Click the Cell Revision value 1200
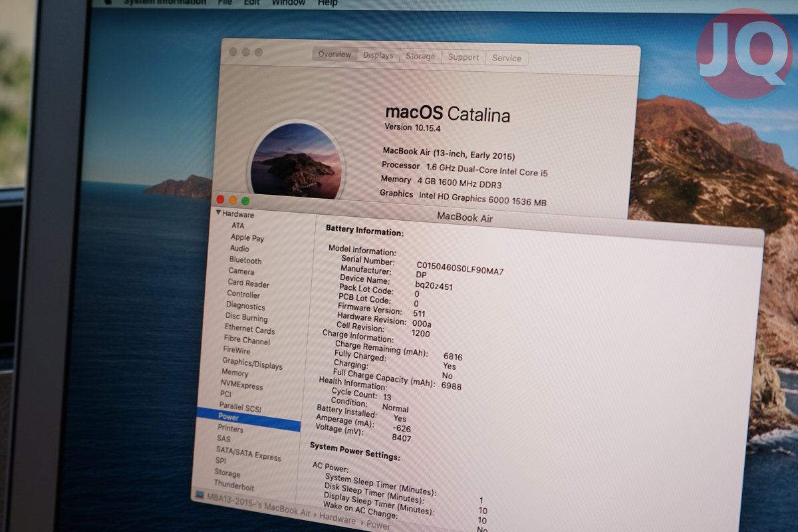 click(420, 333)
